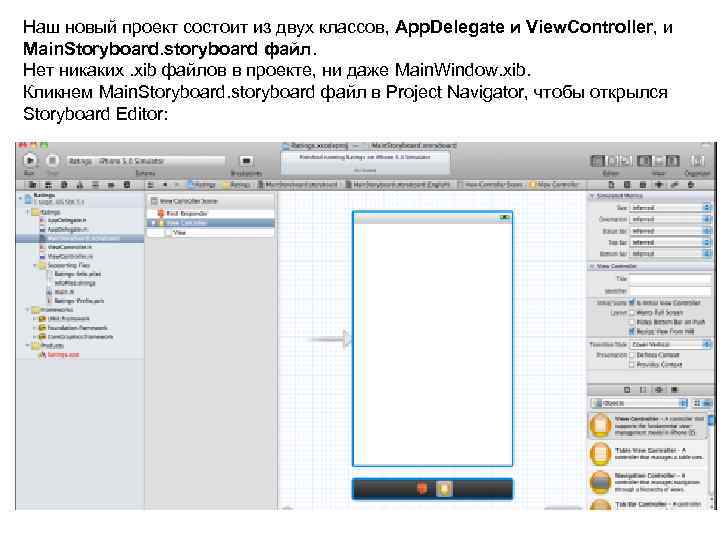Show the Quick Help inspector tab icon

point(627,185)
